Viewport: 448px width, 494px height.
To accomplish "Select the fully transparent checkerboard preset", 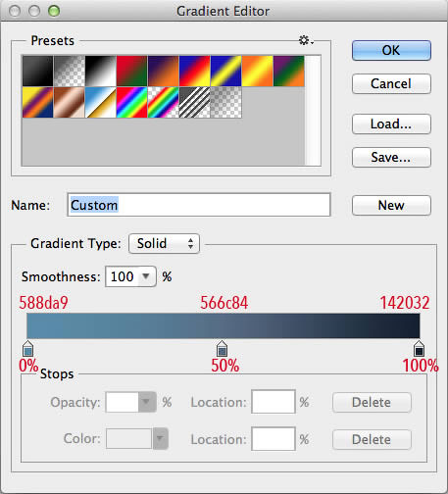I will click(226, 102).
